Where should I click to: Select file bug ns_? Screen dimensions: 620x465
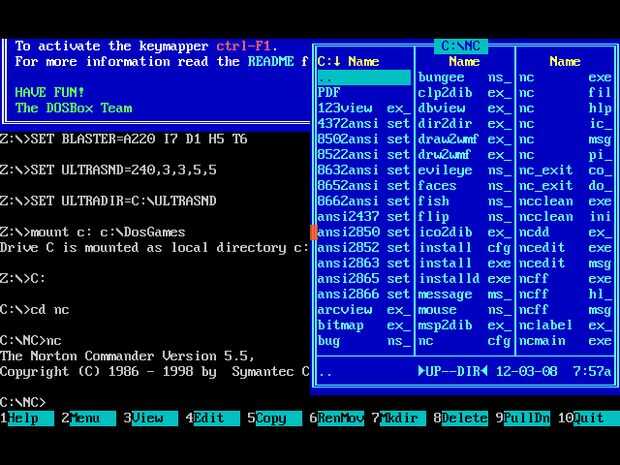364,340
